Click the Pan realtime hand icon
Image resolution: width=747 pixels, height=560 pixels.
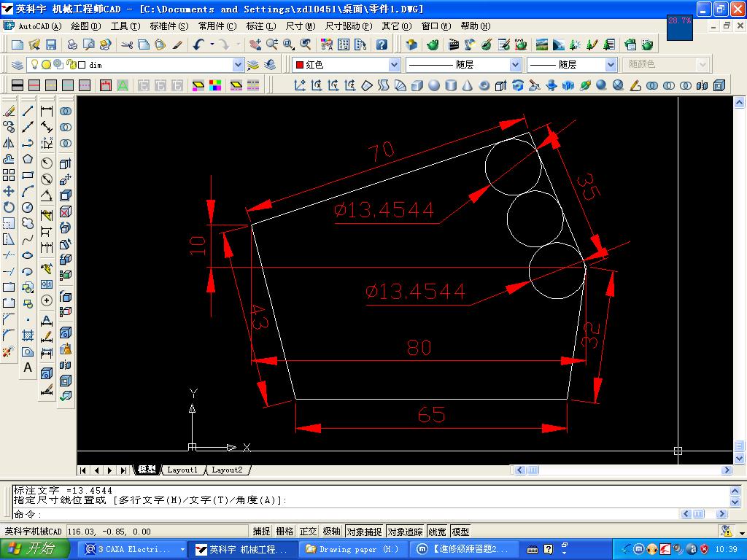point(255,44)
